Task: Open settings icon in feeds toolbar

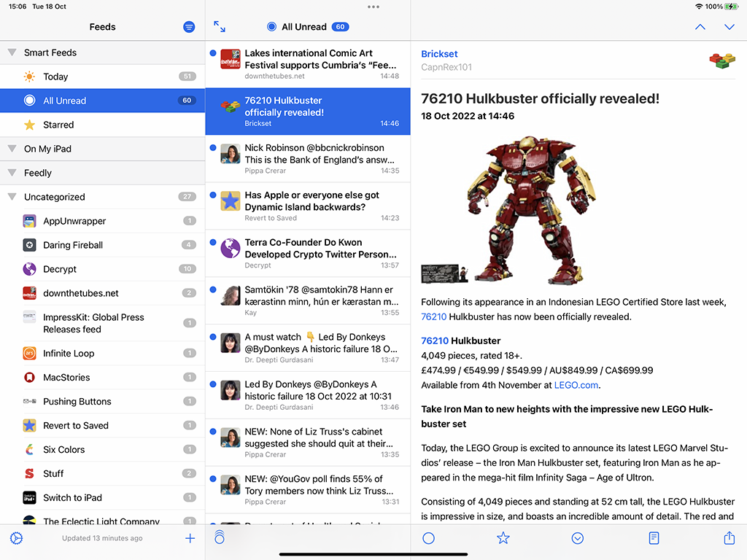Action: point(17,538)
